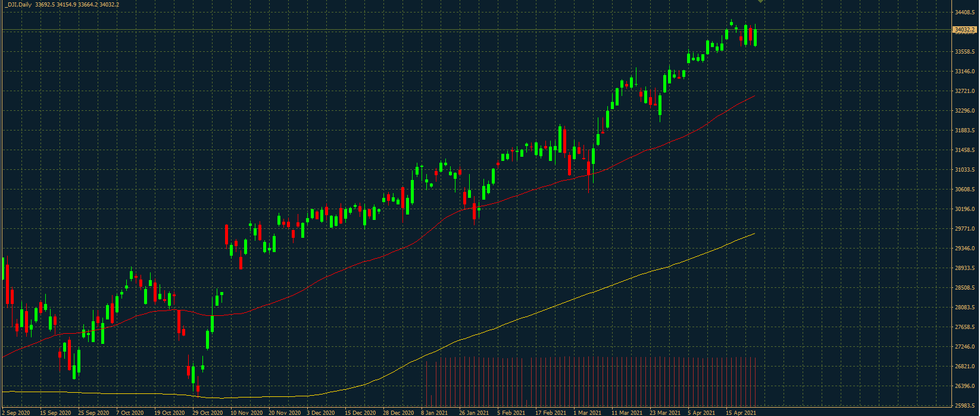Click the 8 Jan 2021 date label
This screenshot has height=416, width=980.
point(435,412)
